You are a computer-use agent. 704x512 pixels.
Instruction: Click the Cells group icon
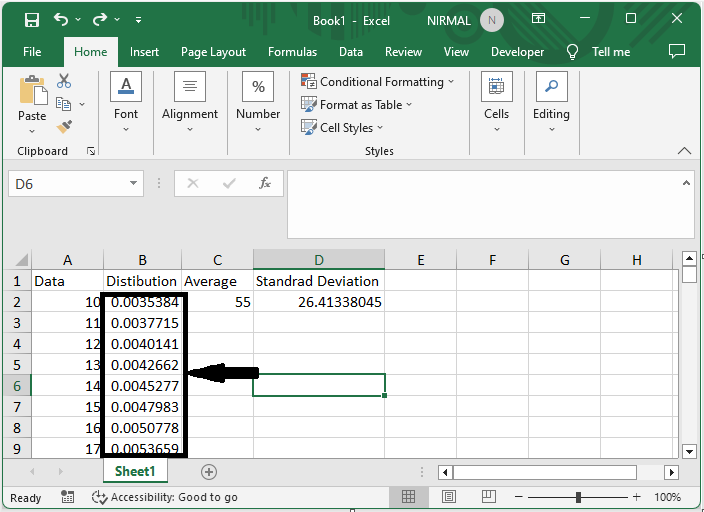coord(496,87)
